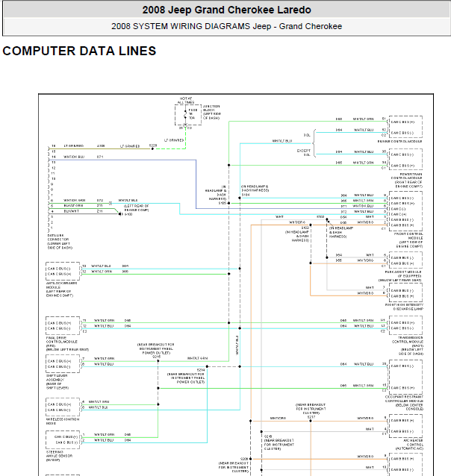The width and height of the screenshot is (451, 476).
Task: Click 'OCCUPANT RESTRAINT CONTROLLER MODULE' label
Action: click(404, 399)
